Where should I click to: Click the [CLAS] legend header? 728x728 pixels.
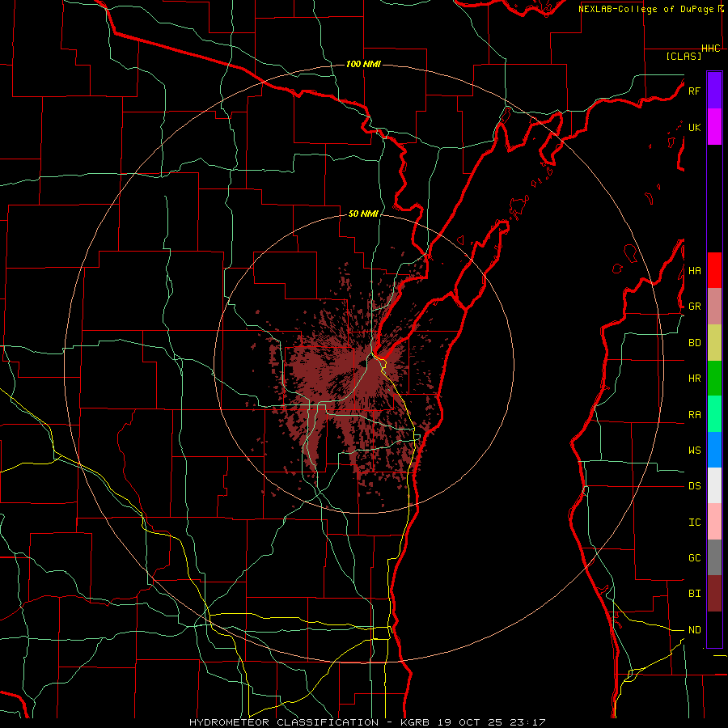point(684,56)
